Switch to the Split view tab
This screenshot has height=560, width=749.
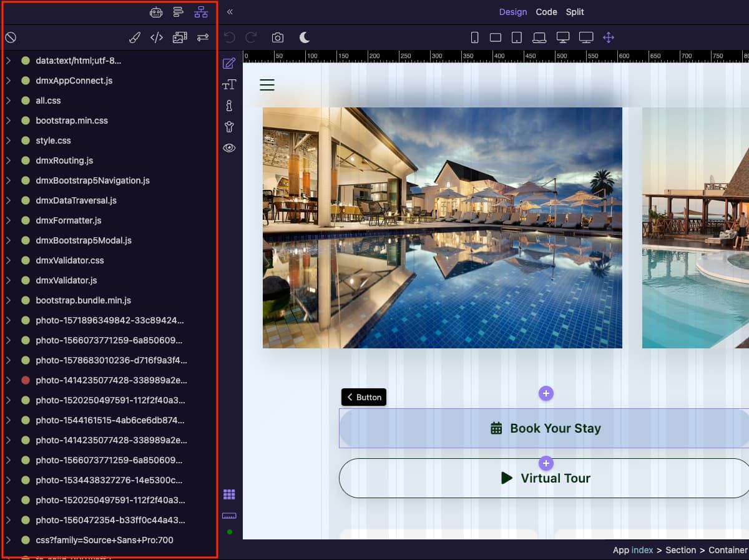click(575, 12)
